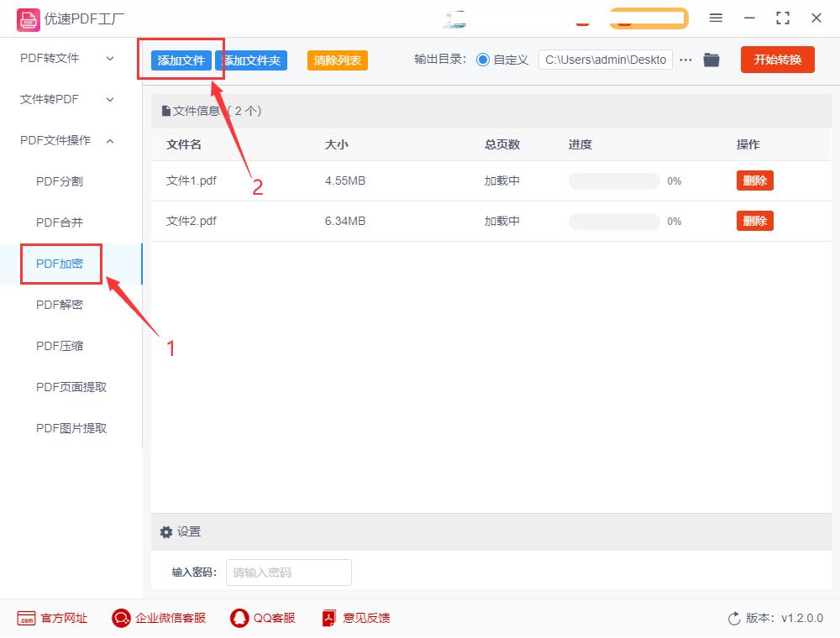Click the 请输入密码 password input field

(288, 573)
